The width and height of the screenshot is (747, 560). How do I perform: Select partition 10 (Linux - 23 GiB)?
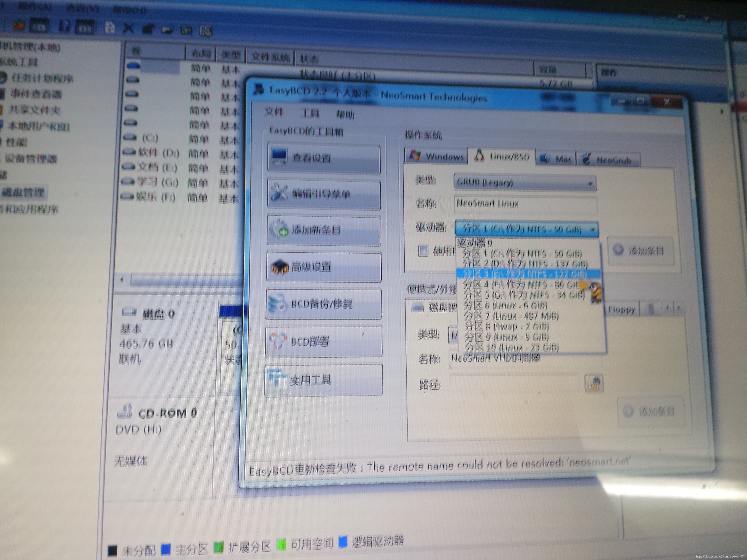point(512,347)
